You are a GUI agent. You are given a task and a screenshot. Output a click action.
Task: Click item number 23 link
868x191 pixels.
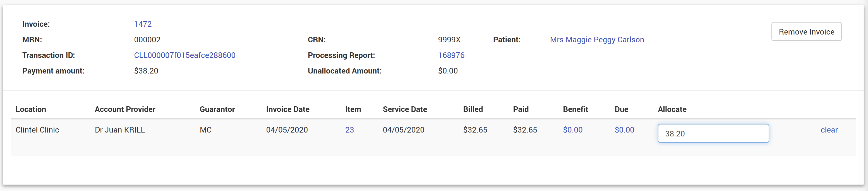[349, 130]
